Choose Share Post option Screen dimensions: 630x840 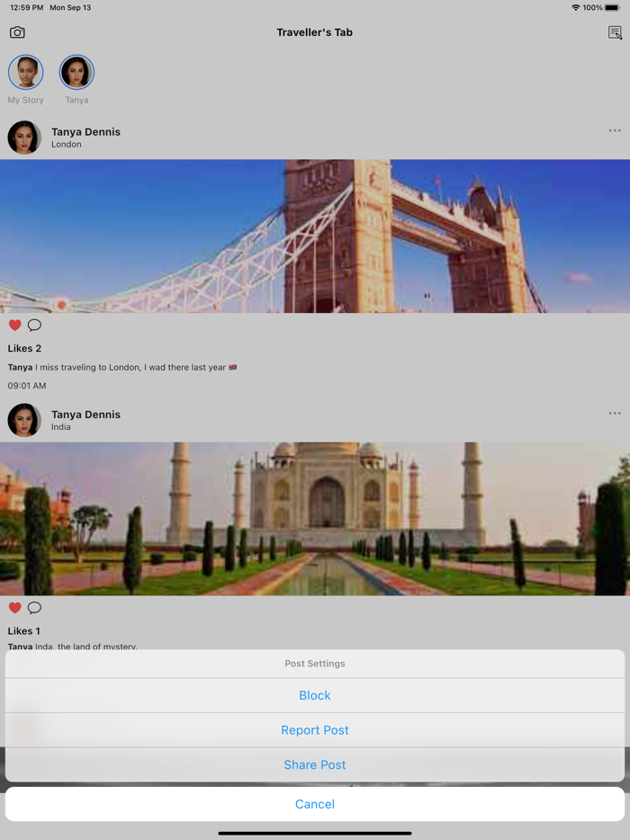click(x=315, y=765)
